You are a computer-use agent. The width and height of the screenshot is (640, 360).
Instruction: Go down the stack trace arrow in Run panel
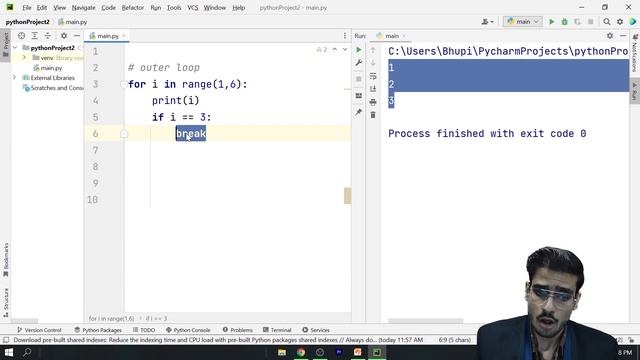(373, 63)
